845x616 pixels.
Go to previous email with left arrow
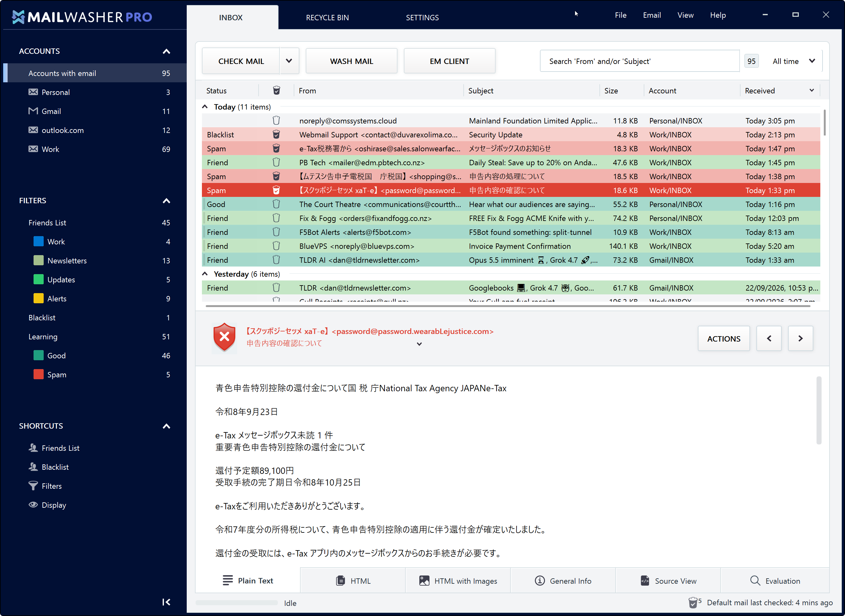769,338
